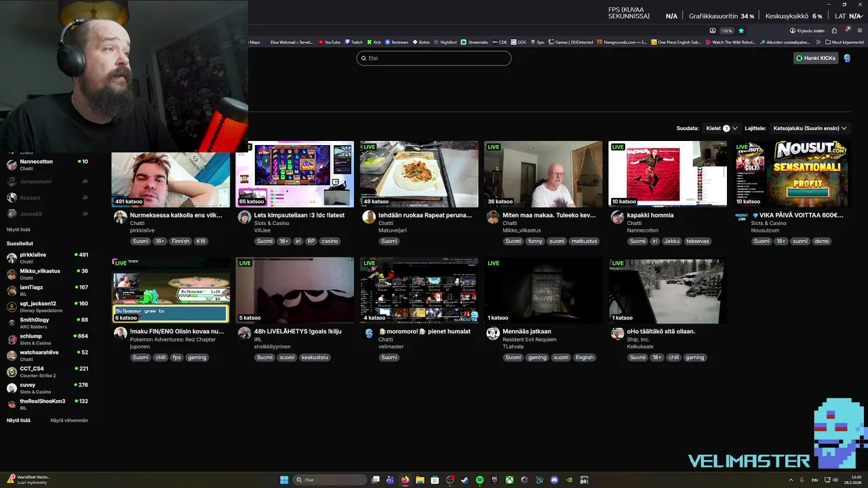The height and width of the screenshot is (488, 868).
Task: Collapse recommended list with Näytä vähemmän
Action: 69,420
